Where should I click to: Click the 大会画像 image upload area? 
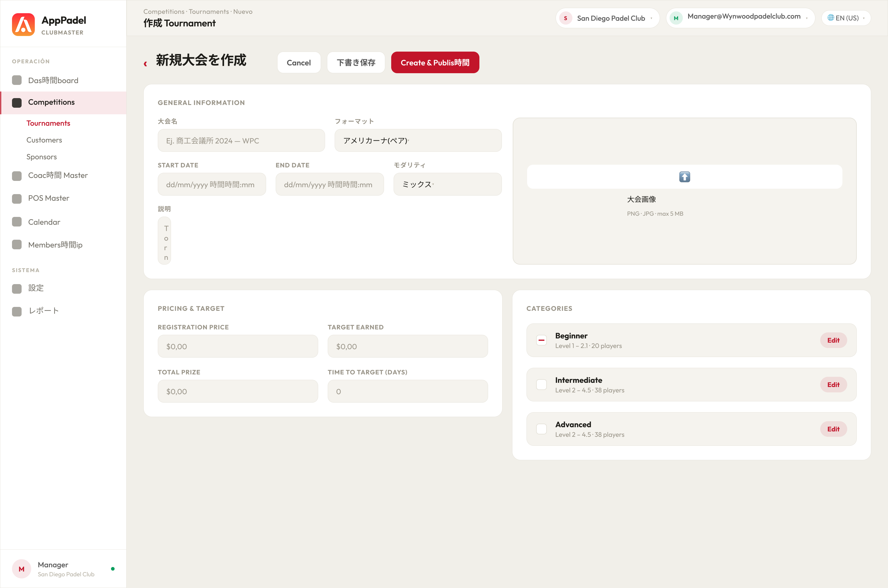point(684,191)
